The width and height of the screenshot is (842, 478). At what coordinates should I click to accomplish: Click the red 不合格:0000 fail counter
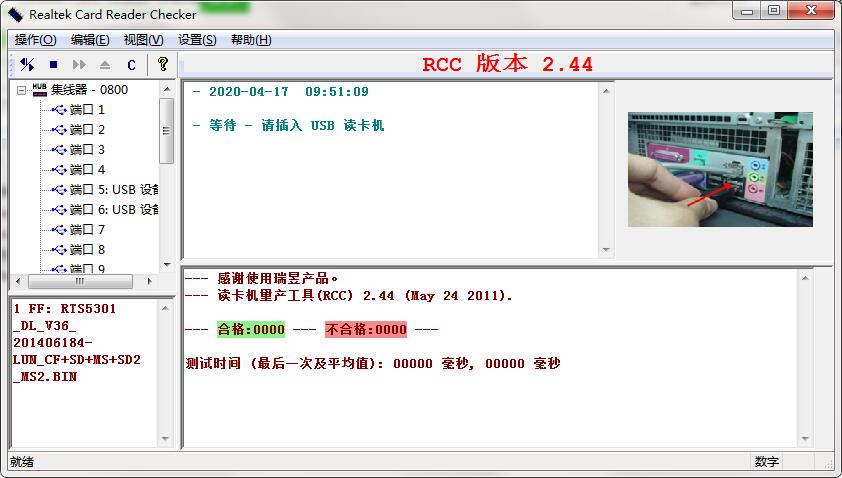366,329
